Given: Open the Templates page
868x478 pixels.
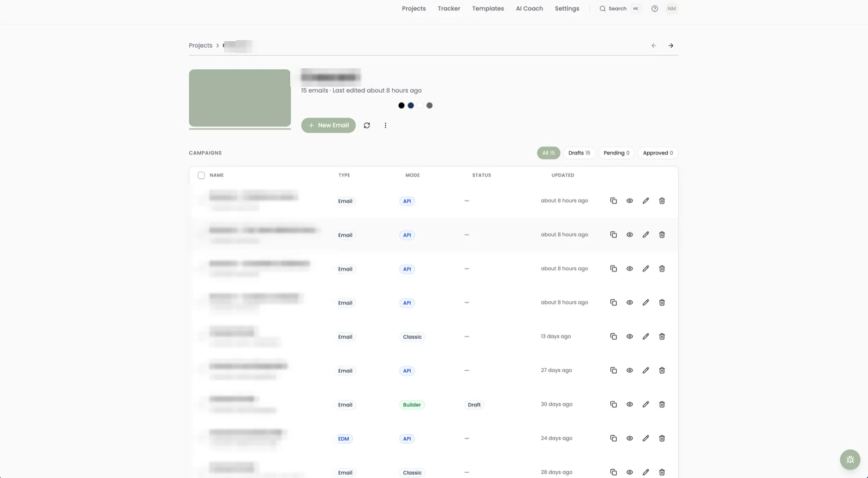Looking at the screenshot, I should click(488, 9).
